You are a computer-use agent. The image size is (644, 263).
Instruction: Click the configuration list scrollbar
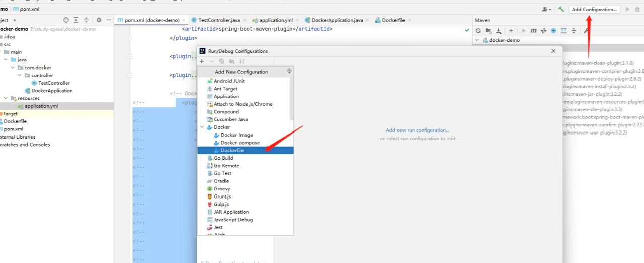pyautogui.click(x=292, y=98)
